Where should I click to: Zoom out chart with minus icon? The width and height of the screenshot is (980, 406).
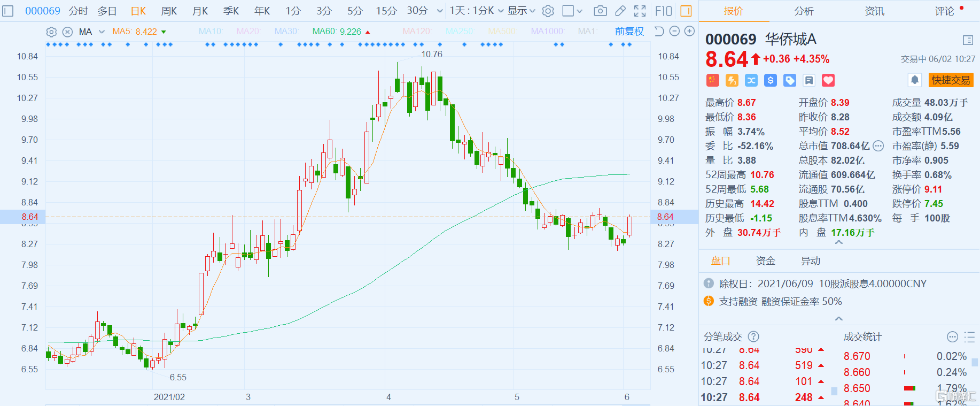click(674, 31)
